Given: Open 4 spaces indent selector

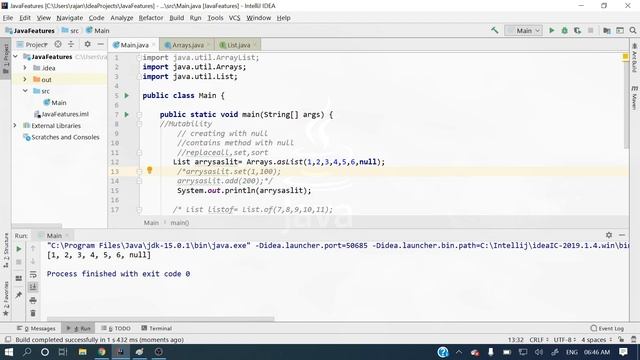Looking at the screenshot, I should click(x=597, y=340).
